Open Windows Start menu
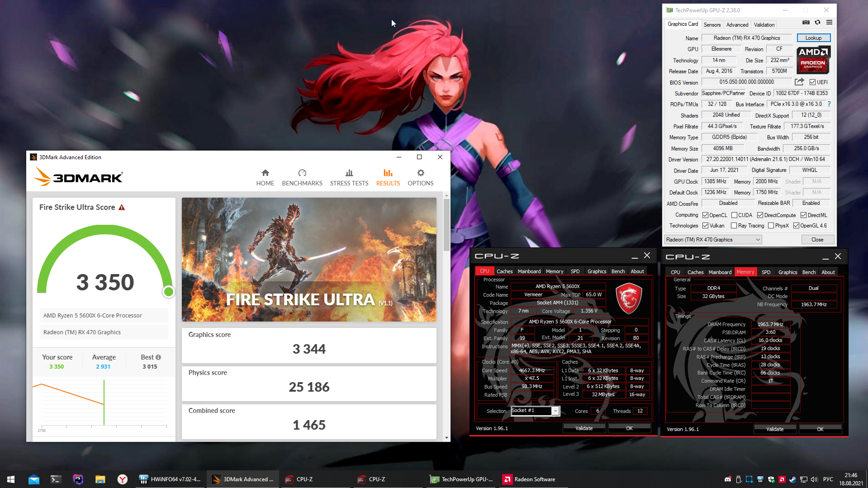This screenshot has width=868, height=488. click(11, 479)
